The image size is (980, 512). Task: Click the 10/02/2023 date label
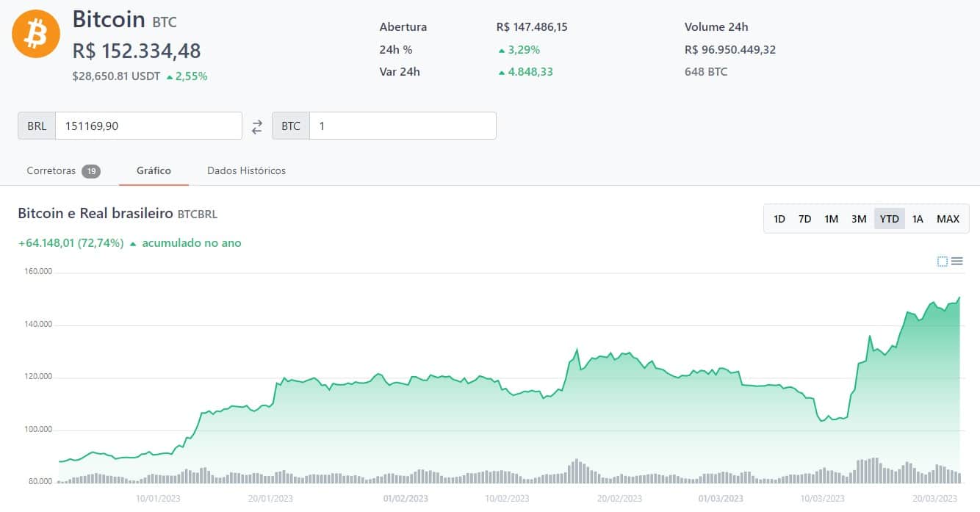[x=507, y=498]
